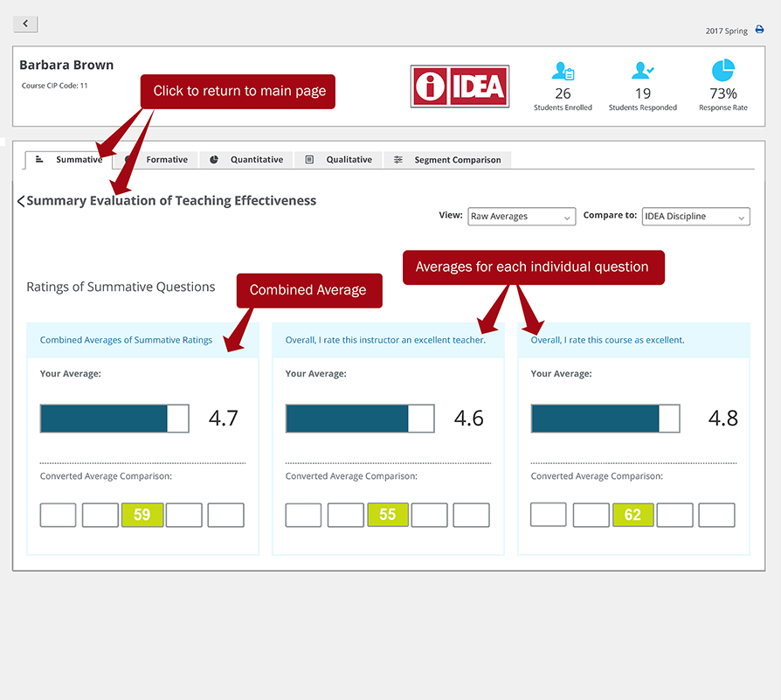
Task: Click the 4.7 combined average progress bar
Action: tap(114, 419)
